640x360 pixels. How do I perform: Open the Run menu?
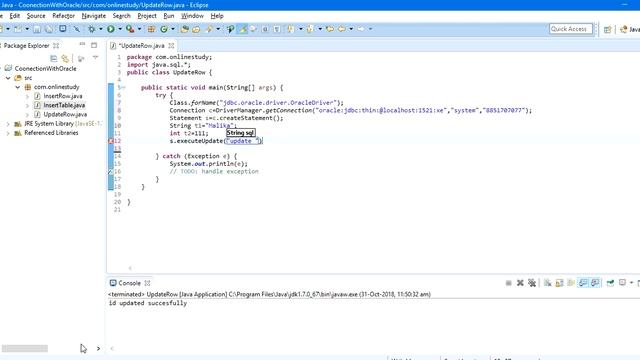(x=169, y=16)
